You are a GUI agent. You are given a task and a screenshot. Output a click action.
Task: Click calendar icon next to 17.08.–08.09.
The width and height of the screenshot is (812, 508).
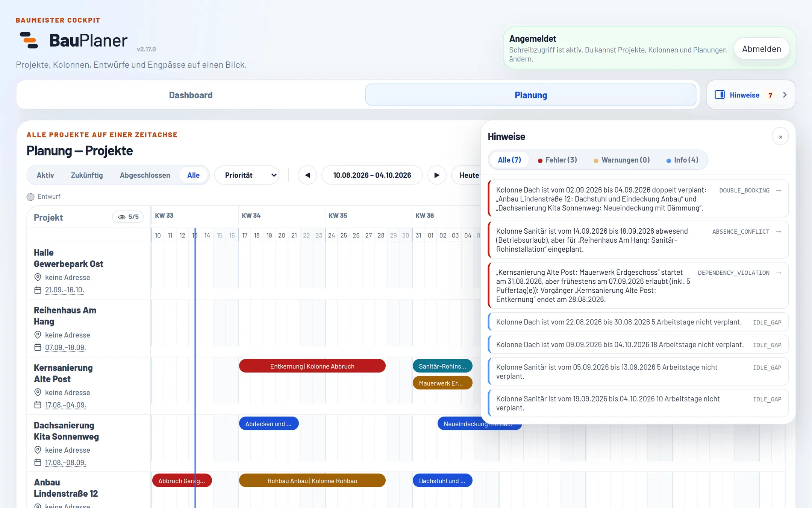[x=38, y=462]
